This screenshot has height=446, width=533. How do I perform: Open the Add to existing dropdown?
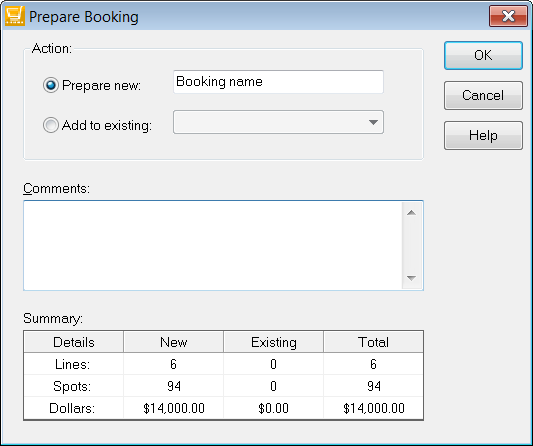(278, 122)
